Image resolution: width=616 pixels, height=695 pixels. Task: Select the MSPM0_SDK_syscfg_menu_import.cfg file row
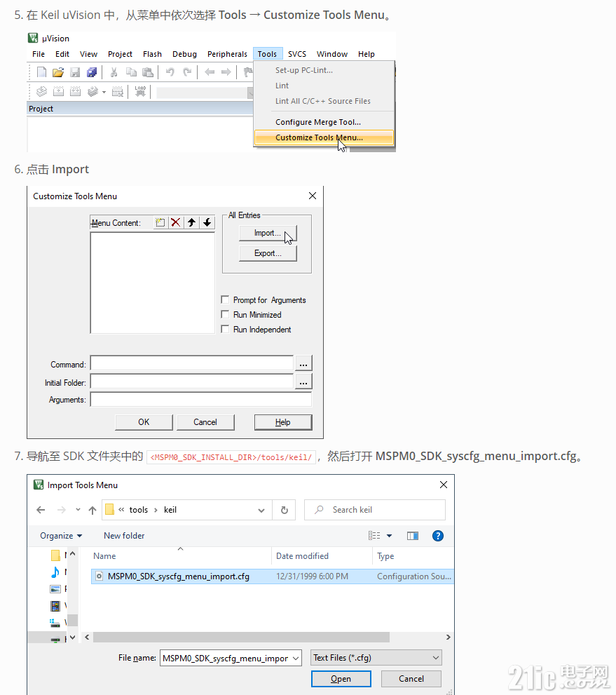[273, 576]
